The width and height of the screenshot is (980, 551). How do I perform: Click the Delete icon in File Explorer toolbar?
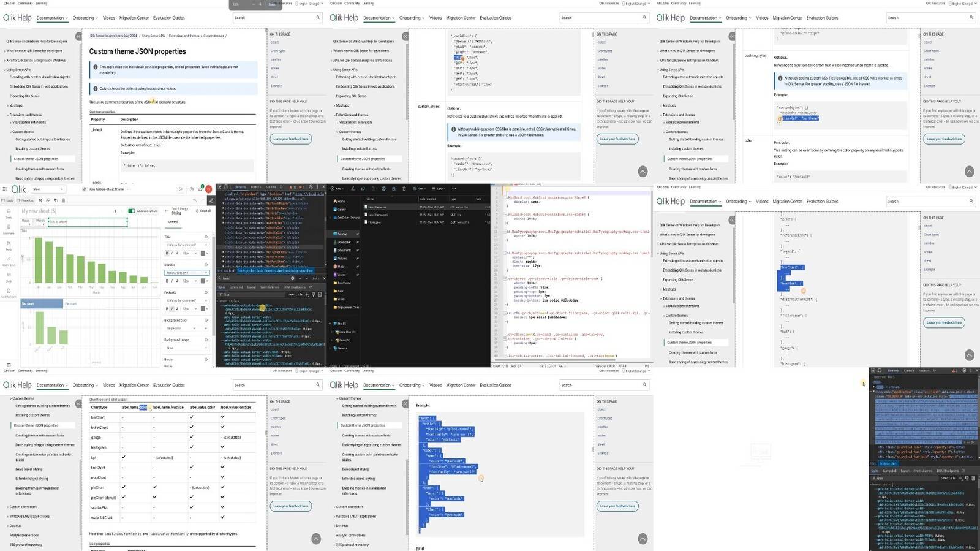[404, 188]
